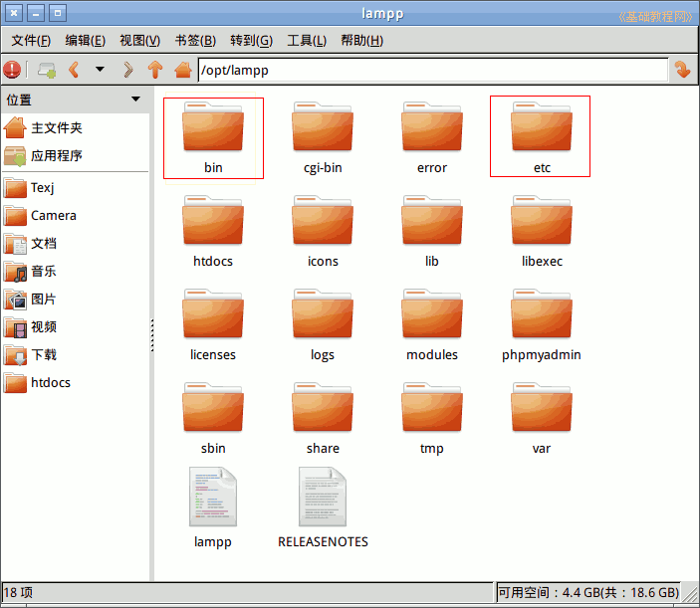Open the 转到(G) menu
Screen dimensions: 700x608
[251, 41]
